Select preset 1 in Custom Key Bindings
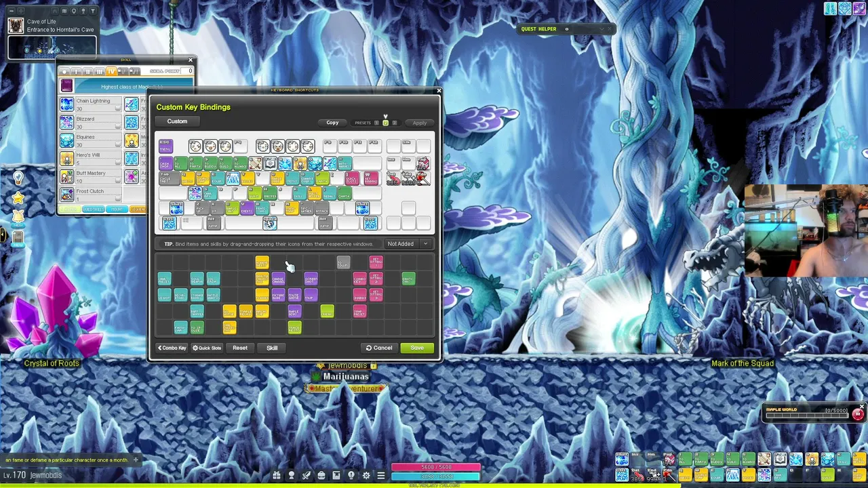This screenshot has width=868, height=488. 378,123
